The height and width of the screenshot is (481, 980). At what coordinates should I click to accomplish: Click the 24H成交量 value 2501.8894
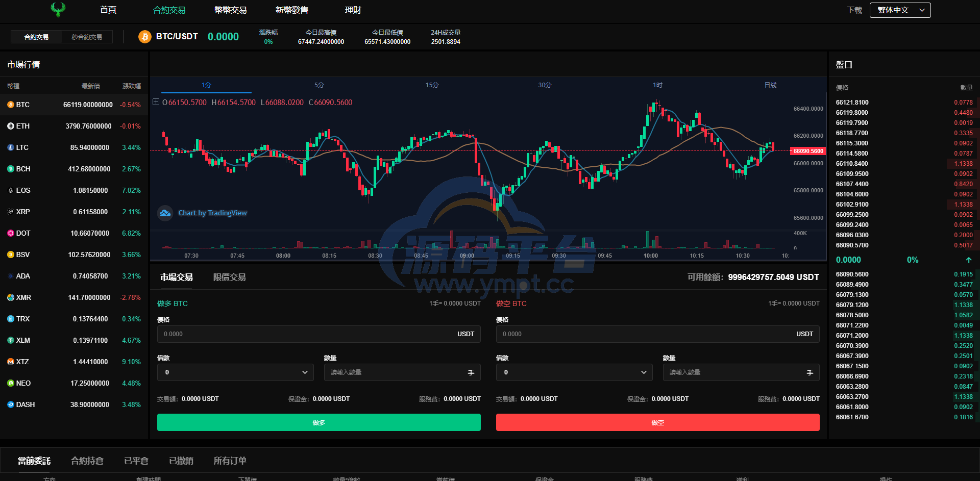click(x=446, y=42)
